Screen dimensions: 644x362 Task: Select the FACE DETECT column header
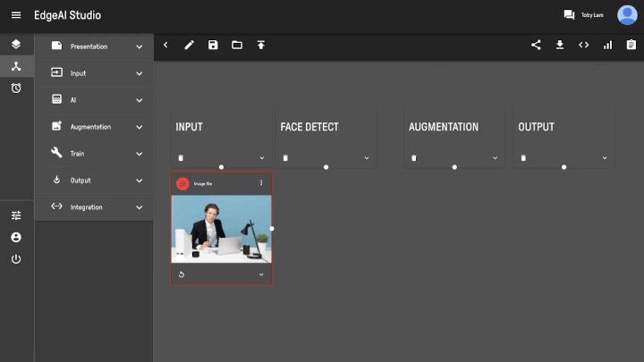pos(309,127)
